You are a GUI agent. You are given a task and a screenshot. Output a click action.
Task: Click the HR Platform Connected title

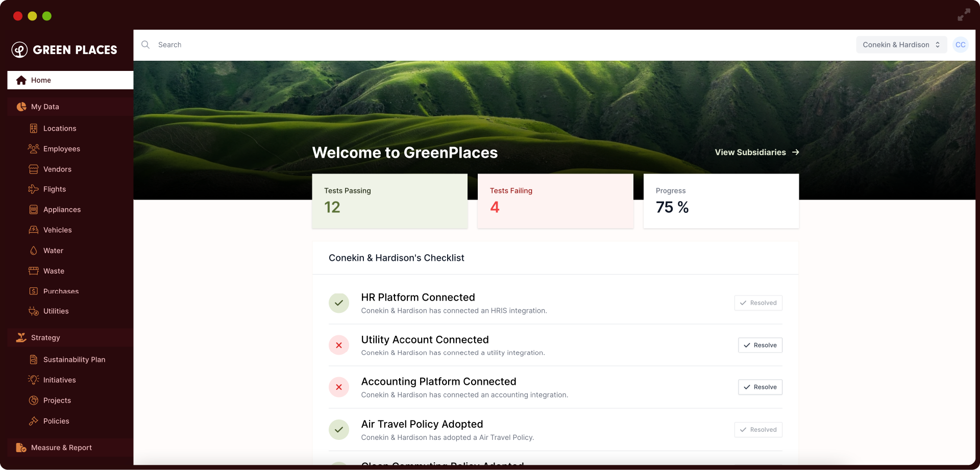tap(418, 298)
